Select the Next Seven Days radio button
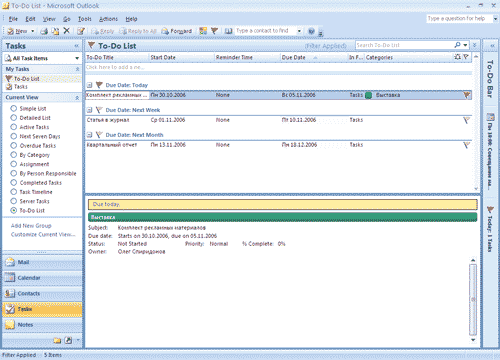Viewport: 500px width, 360px height. pyautogui.click(x=14, y=136)
